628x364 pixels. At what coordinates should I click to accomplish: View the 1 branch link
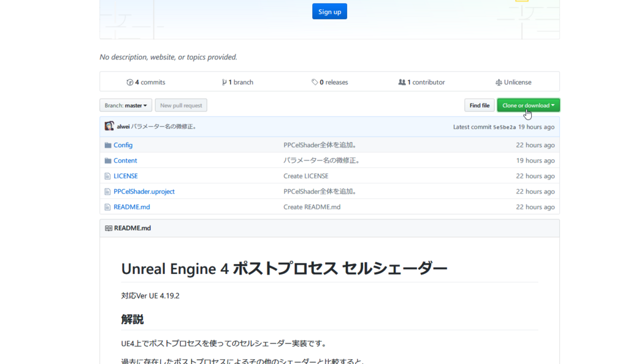click(x=237, y=82)
